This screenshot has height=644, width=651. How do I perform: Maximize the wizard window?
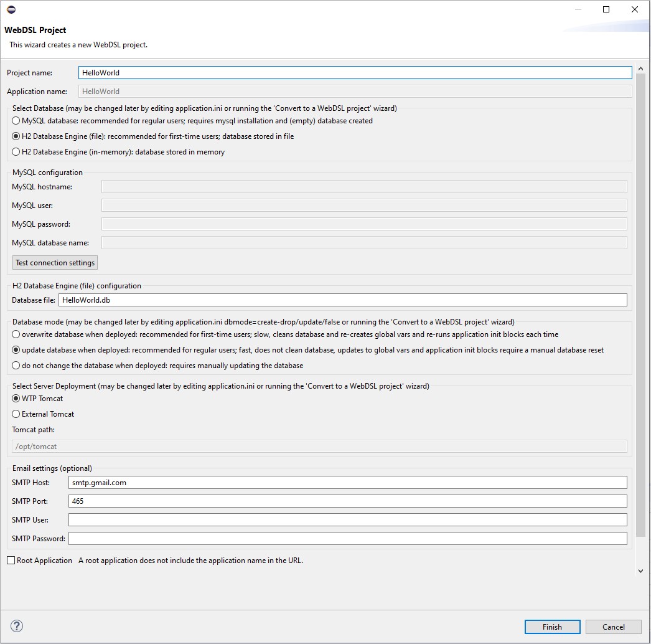tap(606, 9)
